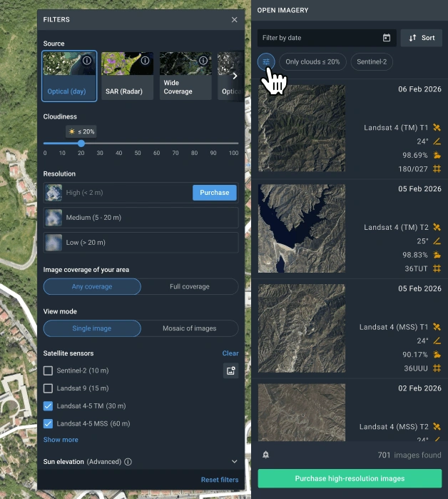The image size is (448, 499).
Task: Select Medium (5 - 20 m) resolution
Action: pos(141,218)
